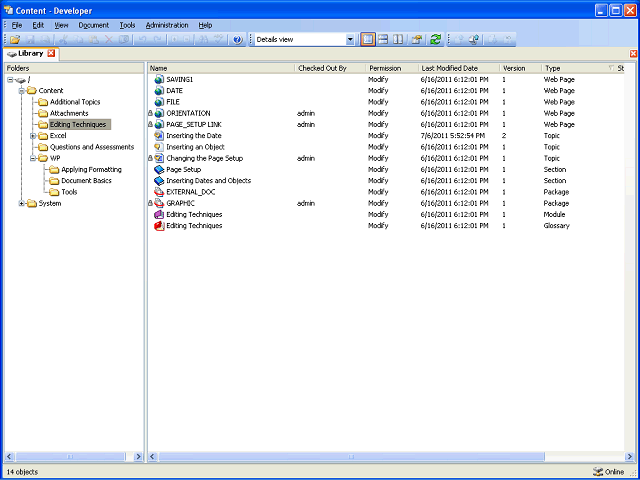Image resolution: width=640 pixels, height=480 pixels.
Task: Switch to single pane layout view
Action: coord(368,40)
